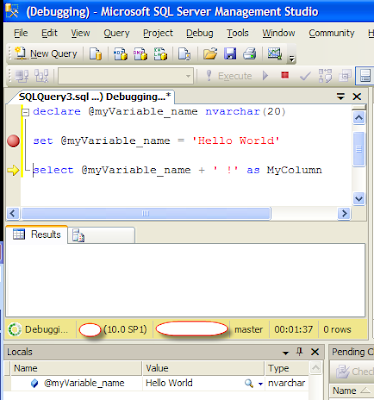Click the Analysis Services DMX Query icon
Screen dimensions: 374x400
click(x=140, y=53)
